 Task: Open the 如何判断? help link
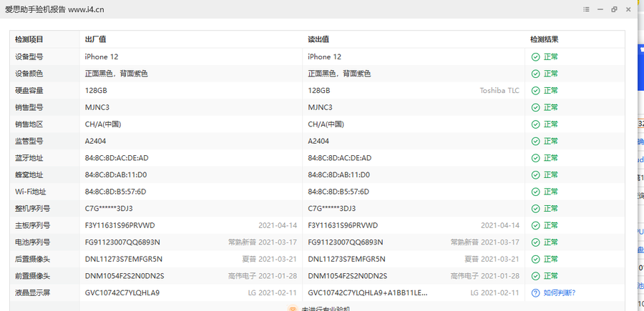(x=560, y=292)
